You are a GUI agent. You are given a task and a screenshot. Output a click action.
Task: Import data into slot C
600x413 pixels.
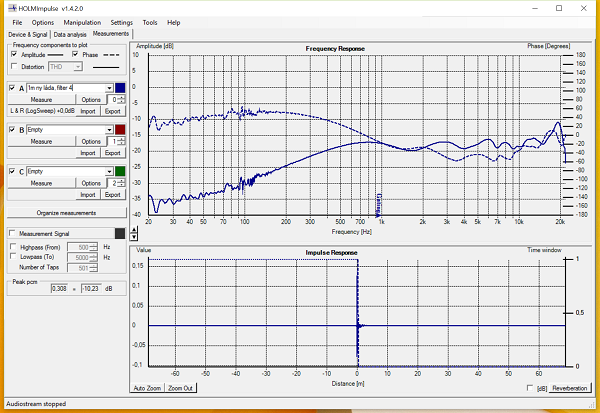pos(88,194)
